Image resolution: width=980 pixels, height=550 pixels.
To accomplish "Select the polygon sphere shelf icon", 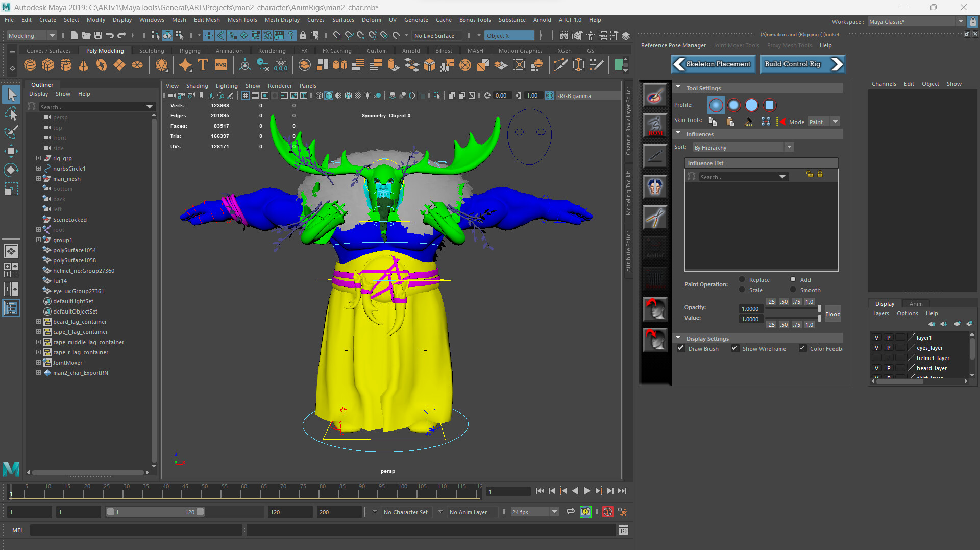I will (x=30, y=65).
